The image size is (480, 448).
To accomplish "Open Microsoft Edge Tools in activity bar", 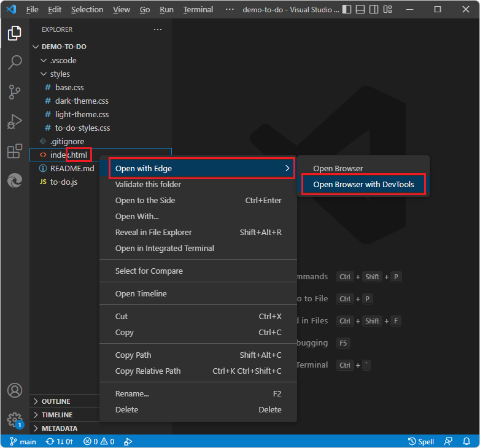I will 14,180.
